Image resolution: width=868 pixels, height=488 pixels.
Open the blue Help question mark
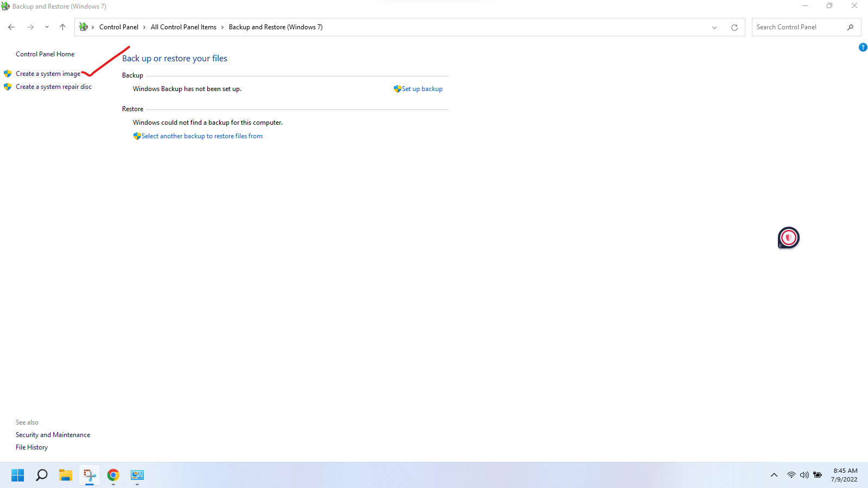pos(863,48)
